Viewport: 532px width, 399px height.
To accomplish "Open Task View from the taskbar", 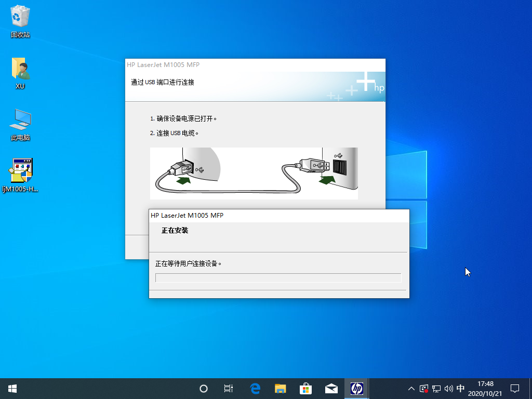I will pyautogui.click(x=228, y=388).
